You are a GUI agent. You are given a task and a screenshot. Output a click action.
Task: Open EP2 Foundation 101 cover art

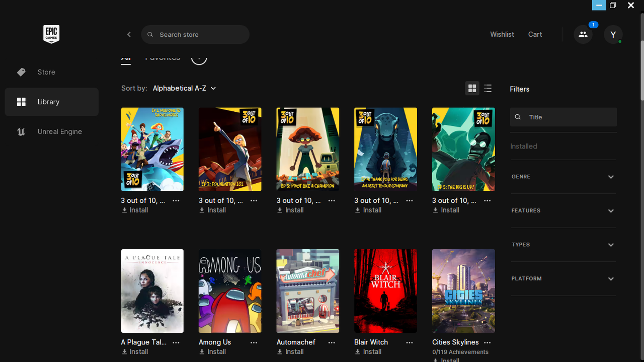(x=230, y=149)
